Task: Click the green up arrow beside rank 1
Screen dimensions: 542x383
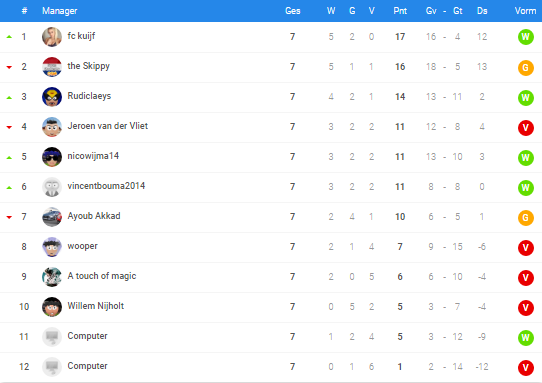Action: (x=9, y=37)
